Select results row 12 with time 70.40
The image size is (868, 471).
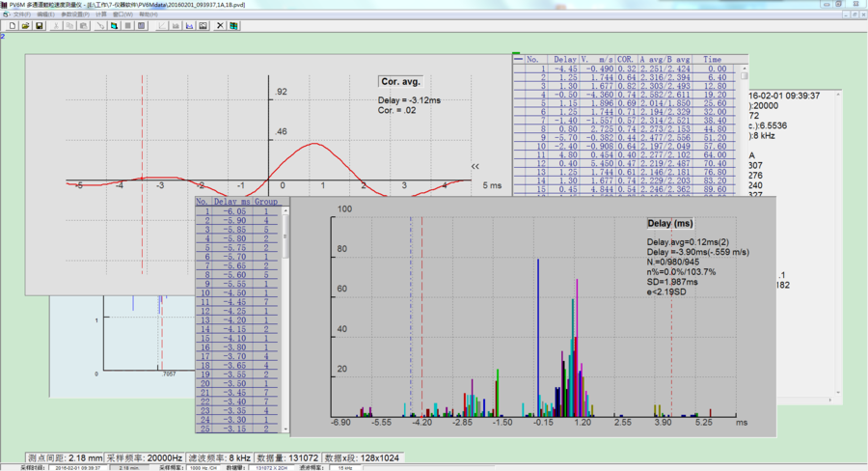click(x=624, y=163)
